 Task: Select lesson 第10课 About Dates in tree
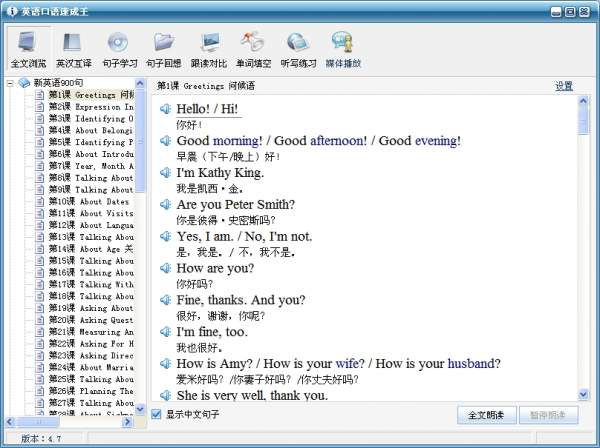click(x=90, y=201)
